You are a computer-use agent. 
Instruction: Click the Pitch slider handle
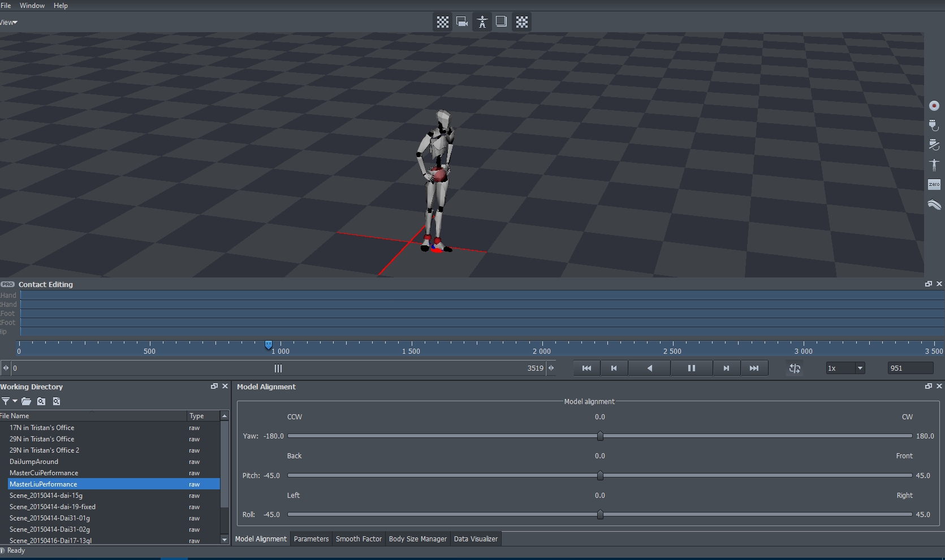pyautogui.click(x=600, y=476)
